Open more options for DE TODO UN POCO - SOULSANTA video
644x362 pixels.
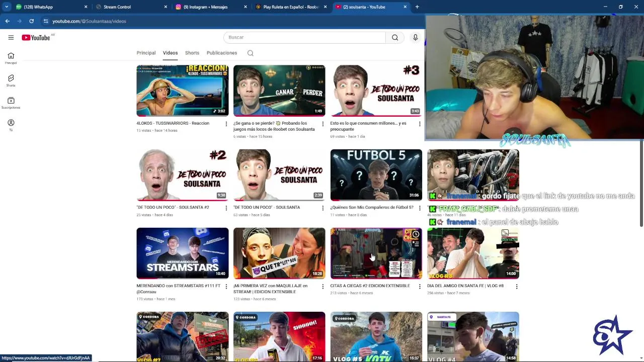[x=323, y=208]
